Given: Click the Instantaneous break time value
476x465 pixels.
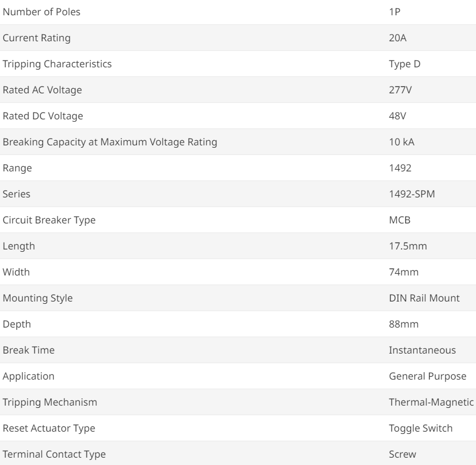Looking at the screenshot, I should 422,350.
